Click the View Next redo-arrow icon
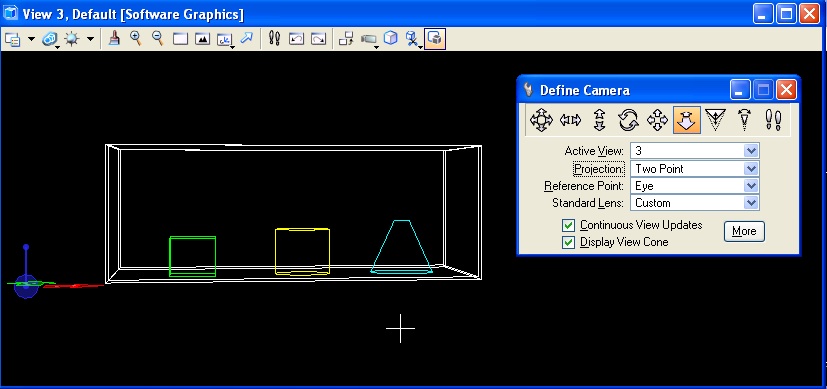Image resolution: width=827 pixels, height=389 pixels. (x=318, y=39)
